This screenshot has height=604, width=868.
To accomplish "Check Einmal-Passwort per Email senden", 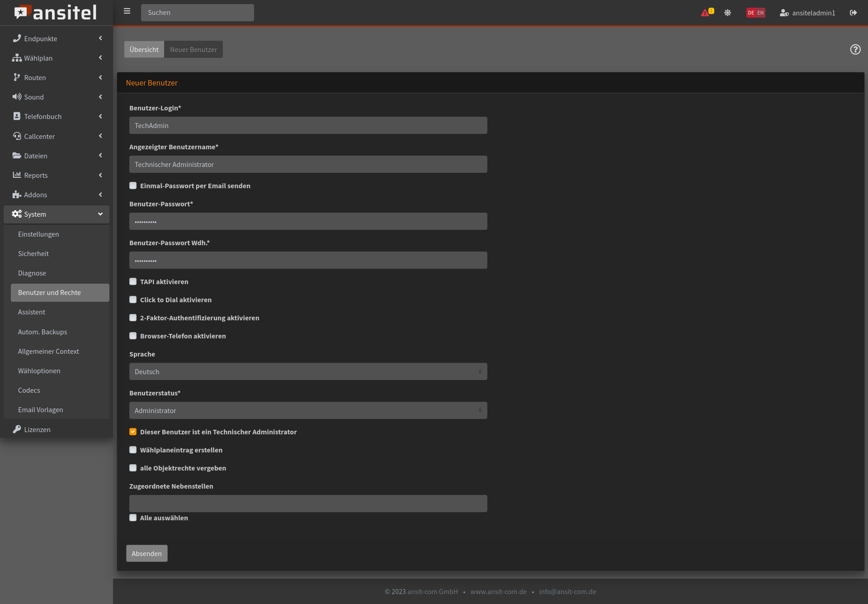I will [x=133, y=185].
